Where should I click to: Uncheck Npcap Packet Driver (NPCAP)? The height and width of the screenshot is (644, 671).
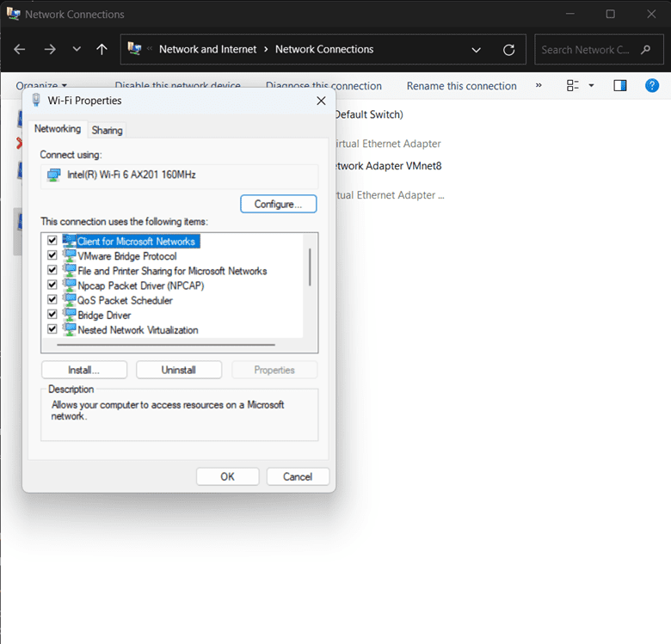tap(52, 285)
